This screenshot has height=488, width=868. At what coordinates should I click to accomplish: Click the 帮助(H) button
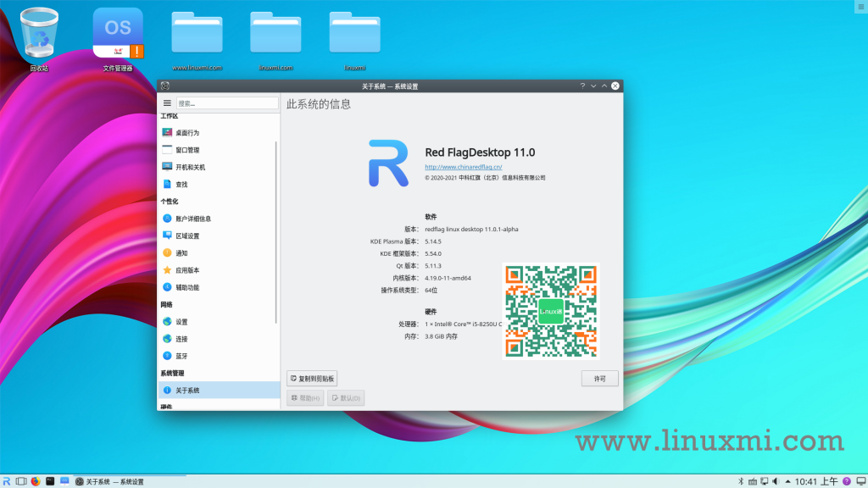(x=305, y=398)
